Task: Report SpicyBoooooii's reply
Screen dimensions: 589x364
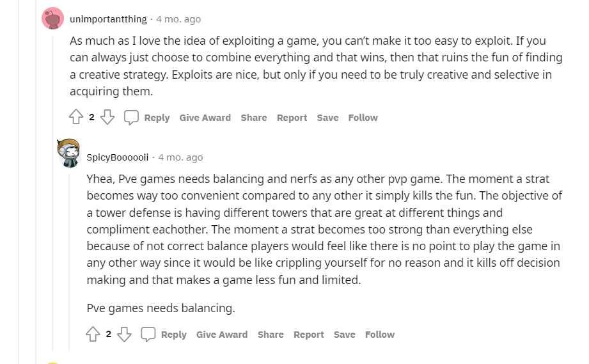Action: pyautogui.click(x=308, y=335)
